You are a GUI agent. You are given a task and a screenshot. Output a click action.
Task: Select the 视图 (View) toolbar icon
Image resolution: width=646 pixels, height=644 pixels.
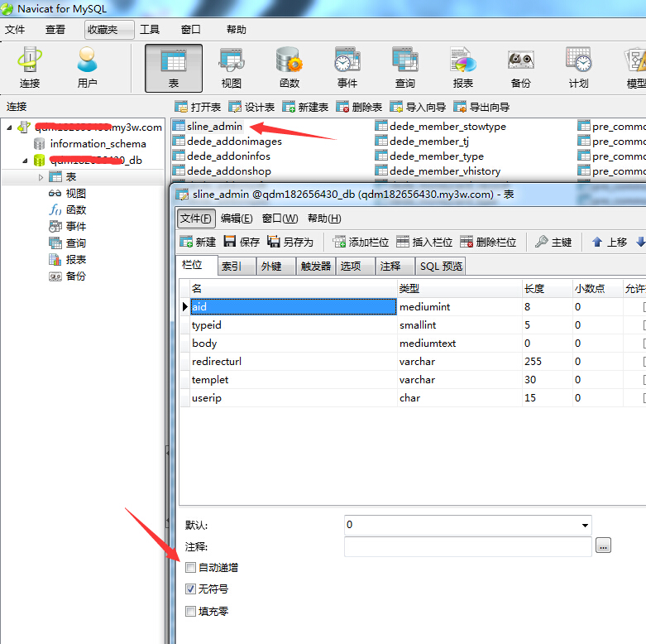[232, 67]
